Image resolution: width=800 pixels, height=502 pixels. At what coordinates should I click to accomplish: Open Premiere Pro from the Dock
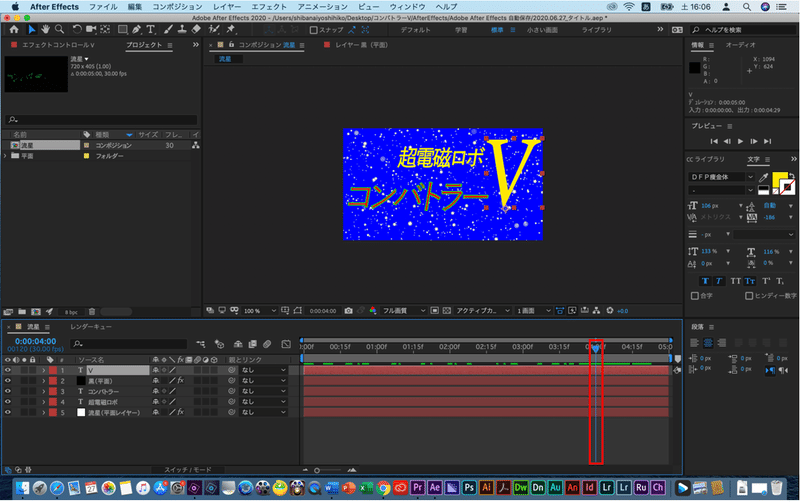(417, 488)
